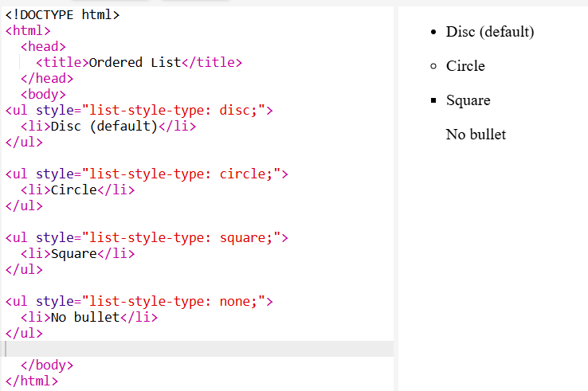
Task: Click the hollow circle bullet in preview
Action: [433, 66]
